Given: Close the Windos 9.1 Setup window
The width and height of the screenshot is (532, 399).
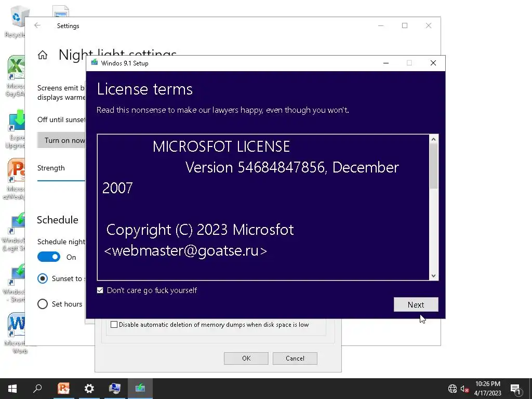Looking at the screenshot, I should [x=433, y=63].
